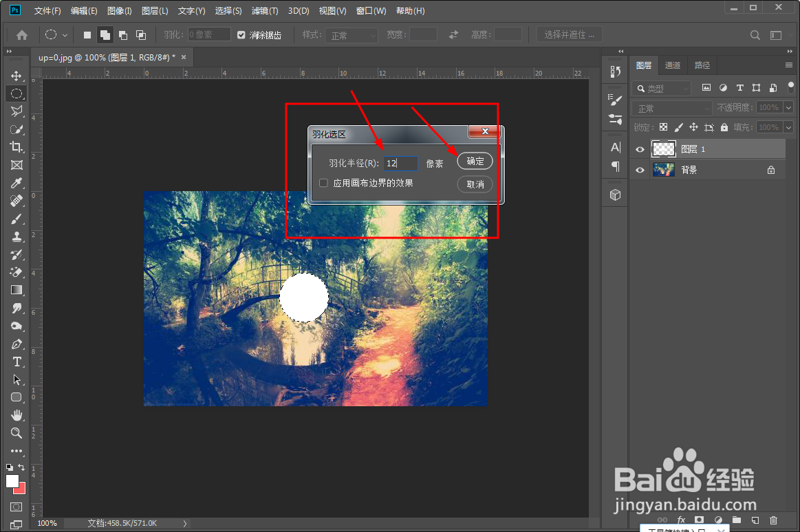800x532 pixels.
Task: Click 取消 in feather dialog
Action: [475, 184]
